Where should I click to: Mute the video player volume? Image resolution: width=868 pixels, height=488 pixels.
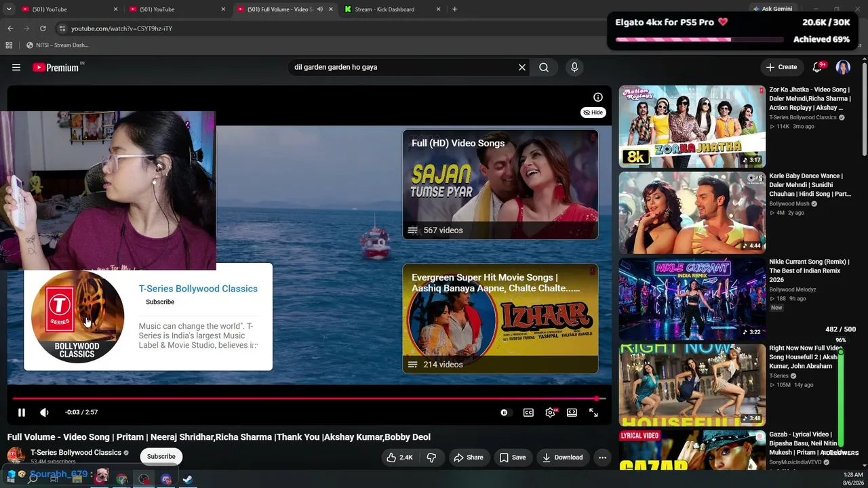click(x=45, y=412)
